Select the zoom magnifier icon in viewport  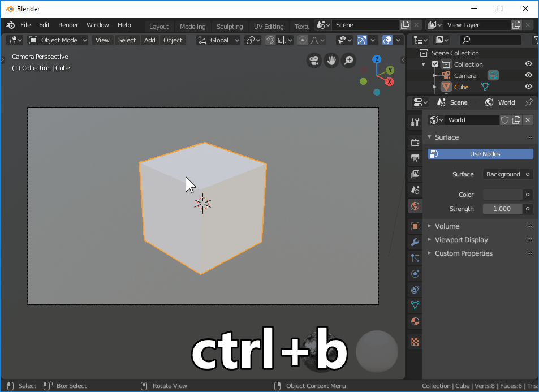[x=348, y=60]
